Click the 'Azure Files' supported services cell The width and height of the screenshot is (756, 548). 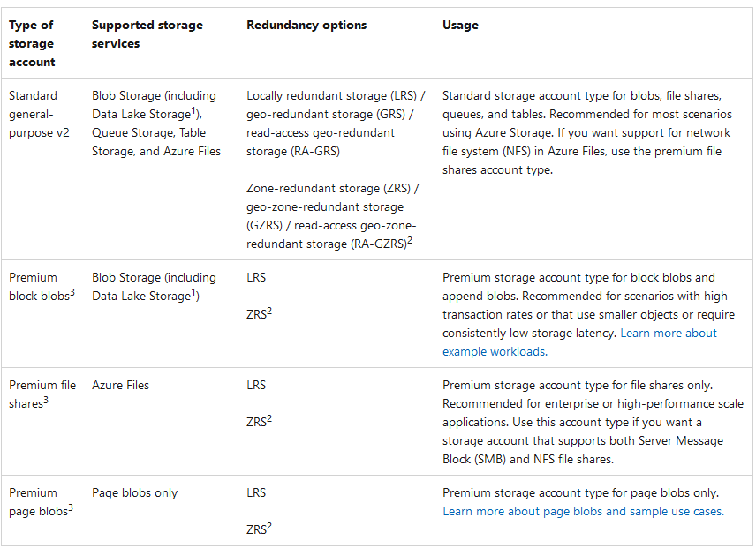[x=120, y=385]
